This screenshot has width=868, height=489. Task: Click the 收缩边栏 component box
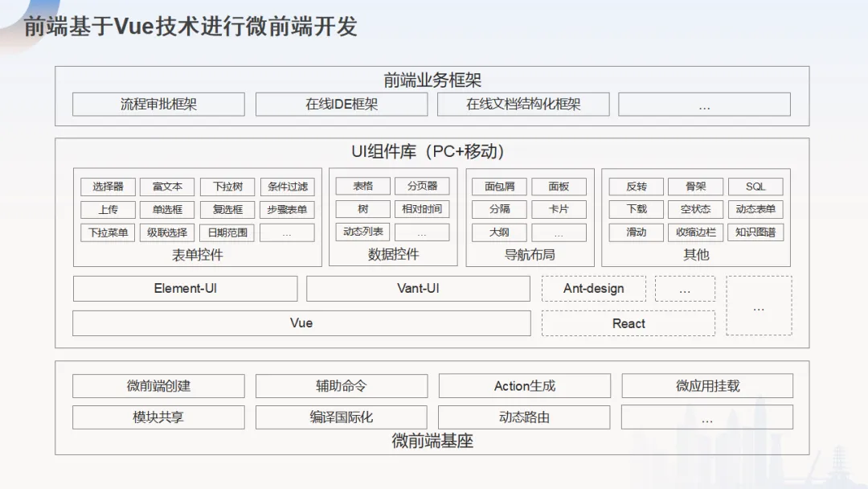696,232
